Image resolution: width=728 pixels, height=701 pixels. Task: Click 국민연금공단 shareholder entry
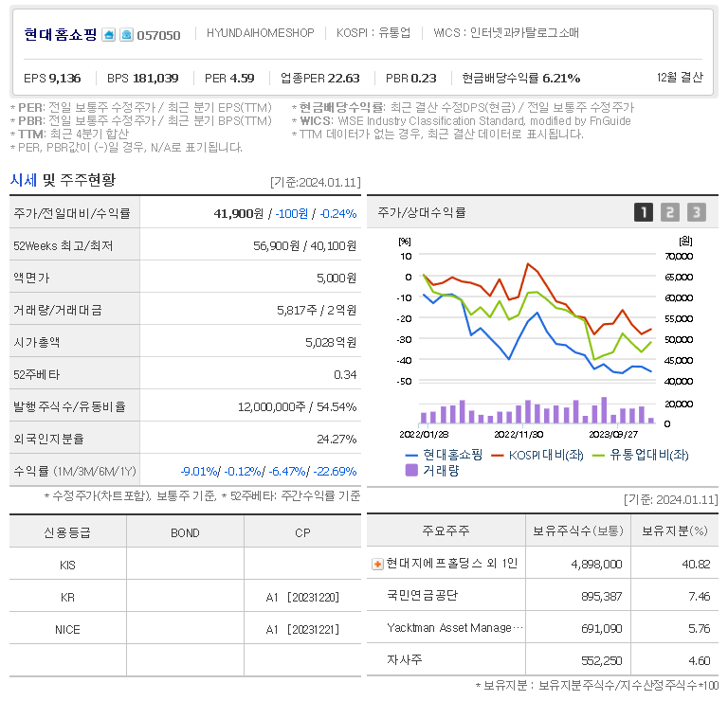pyautogui.click(x=423, y=596)
